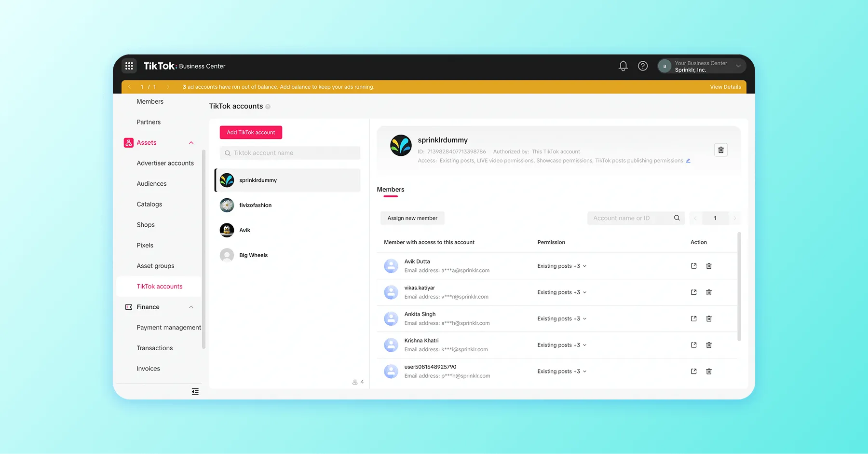Expand vikas.katiyar's permission dropdown
Image resolution: width=868 pixels, height=454 pixels.
(x=562, y=292)
